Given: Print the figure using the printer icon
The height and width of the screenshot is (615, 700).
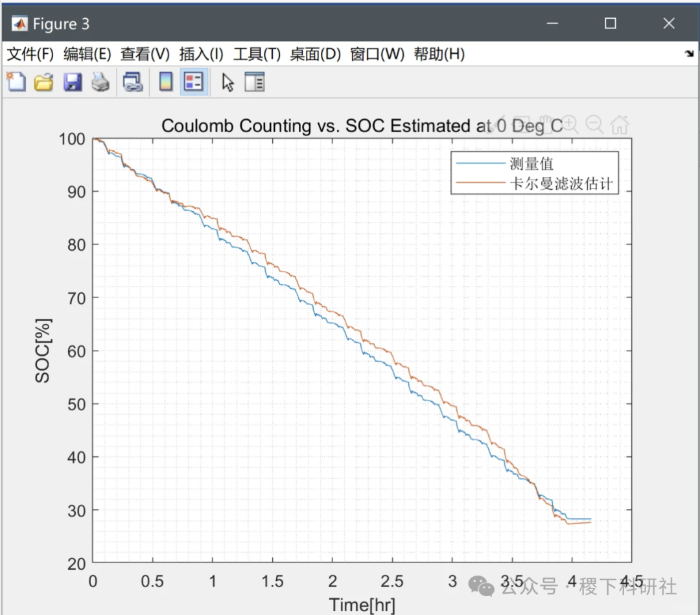Looking at the screenshot, I should pyautogui.click(x=100, y=82).
